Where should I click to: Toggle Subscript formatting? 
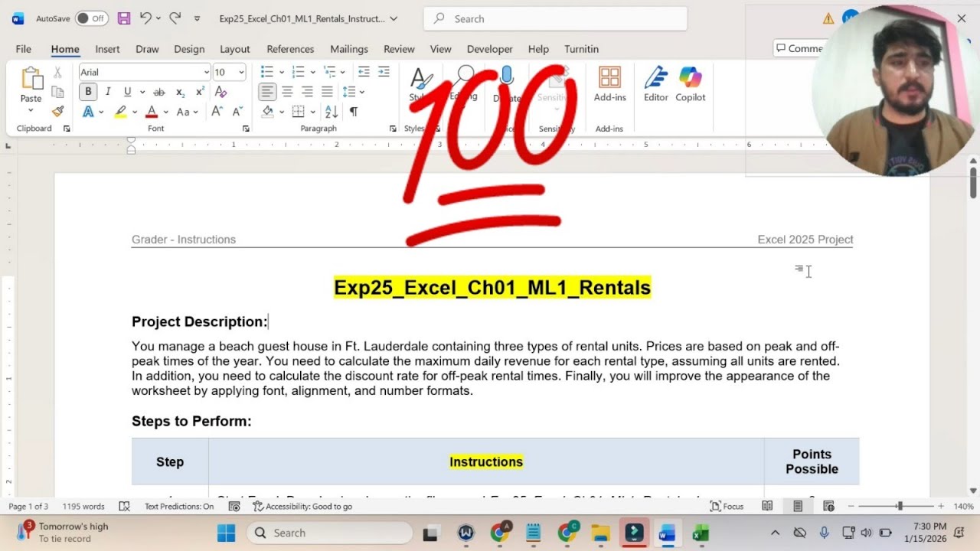click(x=180, y=92)
